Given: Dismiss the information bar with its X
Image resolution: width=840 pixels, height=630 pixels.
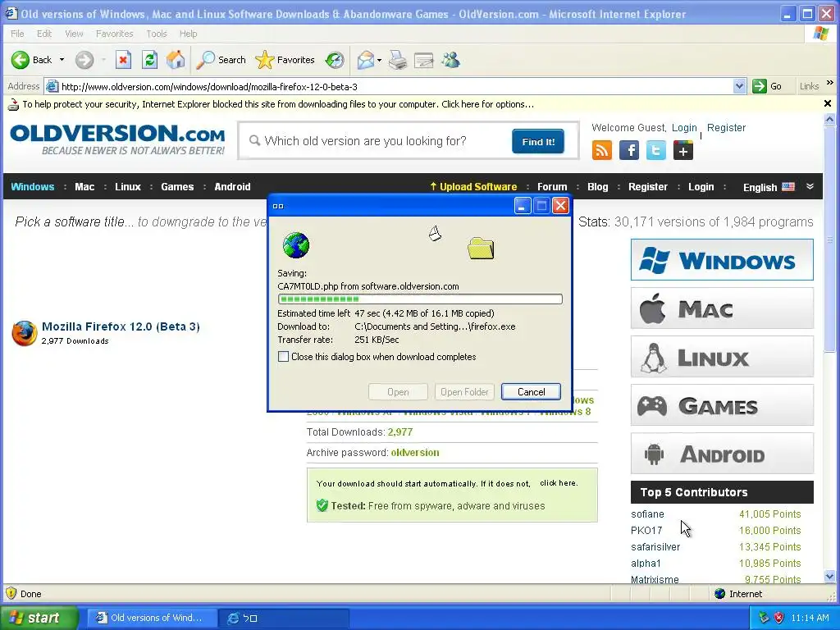Looking at the screenshot, I should point(827,103).
